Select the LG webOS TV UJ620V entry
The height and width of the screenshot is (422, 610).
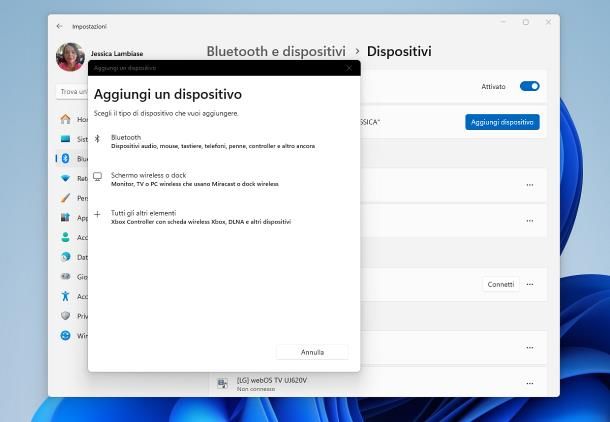pyautogui.click(x=377, y=383)
